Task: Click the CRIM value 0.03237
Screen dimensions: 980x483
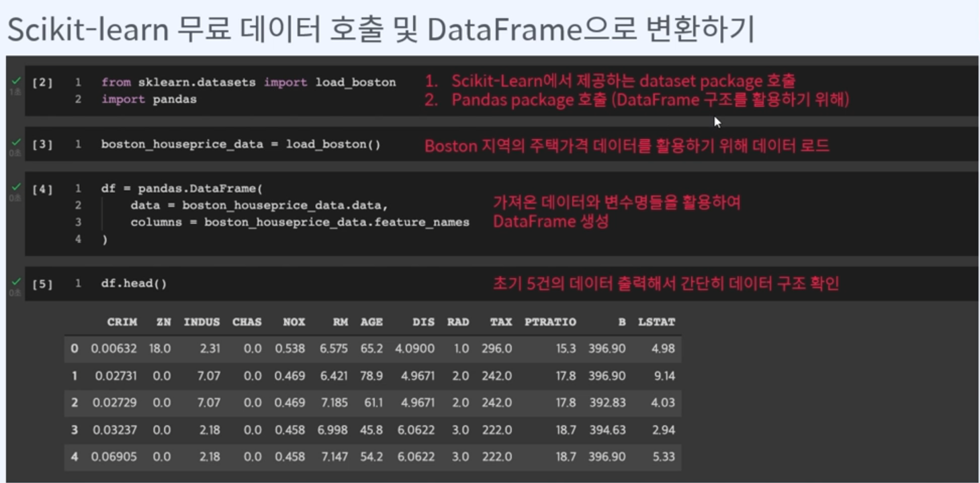Action: (x=116, y=430)
